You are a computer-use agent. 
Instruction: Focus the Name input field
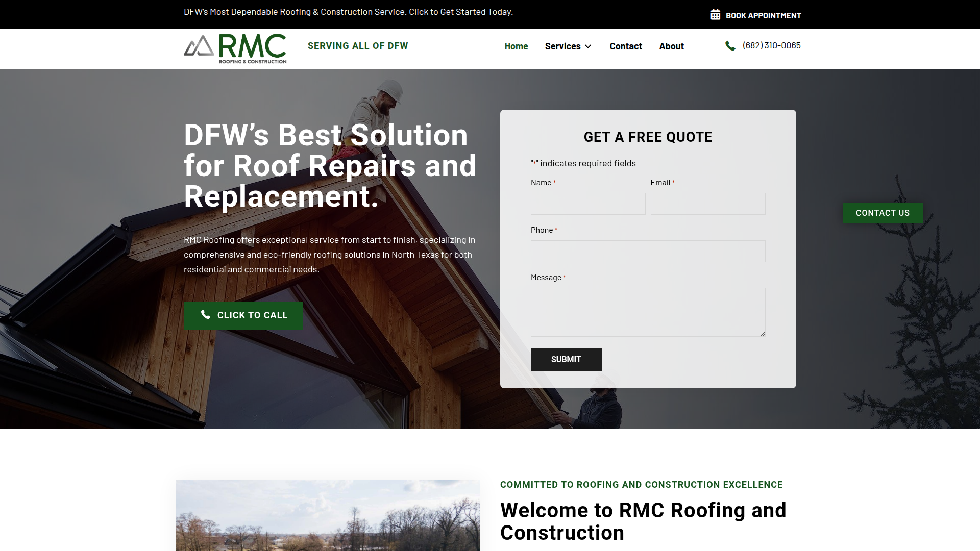click(x=588, y=204)
